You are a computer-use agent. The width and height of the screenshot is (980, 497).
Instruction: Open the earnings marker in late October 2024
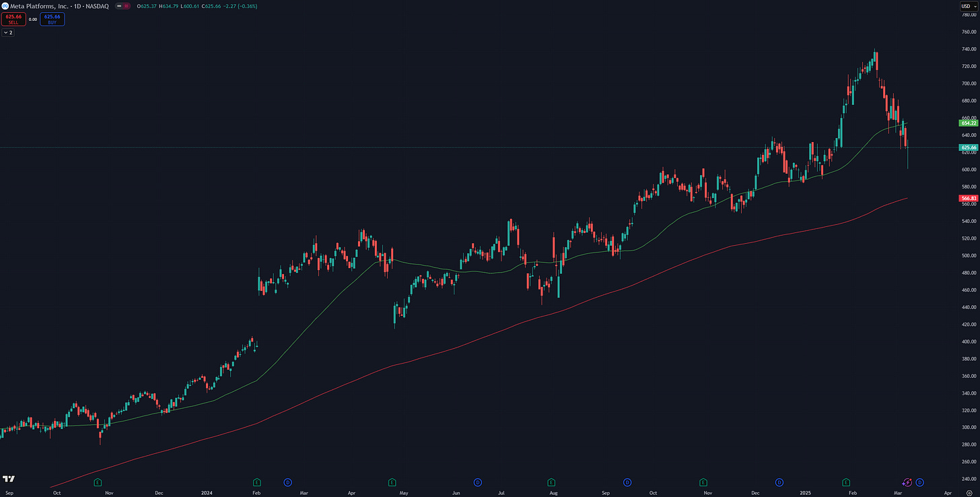point(703,482)
